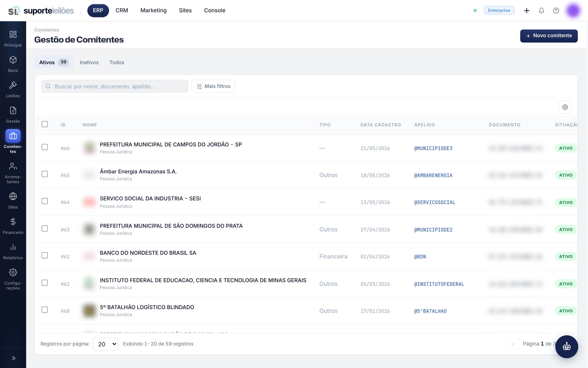Open the Financeiro sidebar section
Screen dimensions: 588x368
coord(13,226)
